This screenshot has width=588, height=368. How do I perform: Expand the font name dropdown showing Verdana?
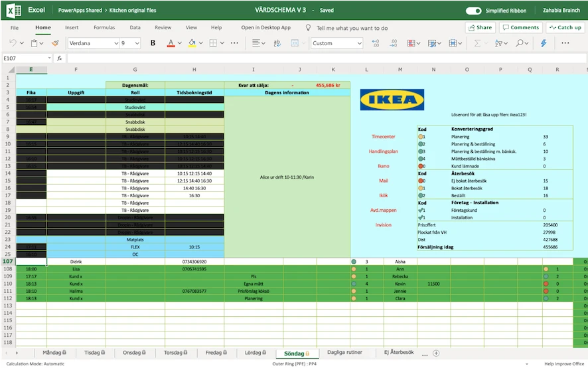pyautogui.click(x=115, y=43)
